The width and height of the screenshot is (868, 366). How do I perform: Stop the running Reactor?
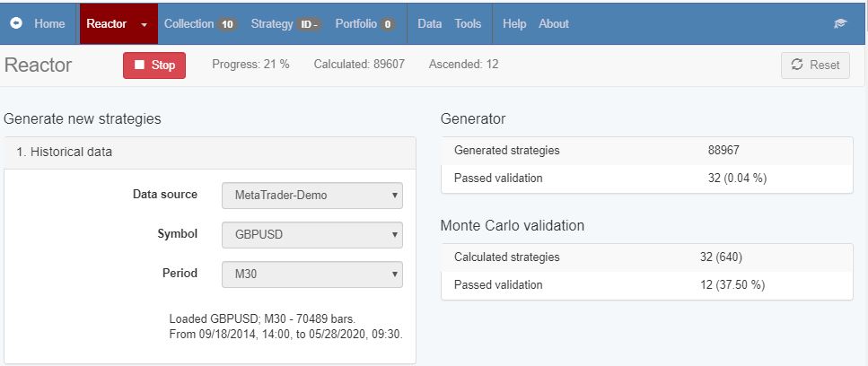tap(154, 65)
